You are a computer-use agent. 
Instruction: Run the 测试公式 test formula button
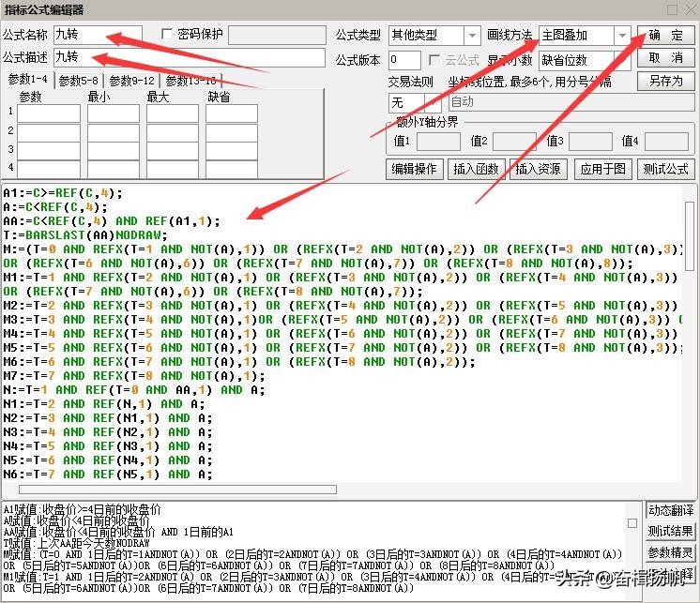coord(665,169)
